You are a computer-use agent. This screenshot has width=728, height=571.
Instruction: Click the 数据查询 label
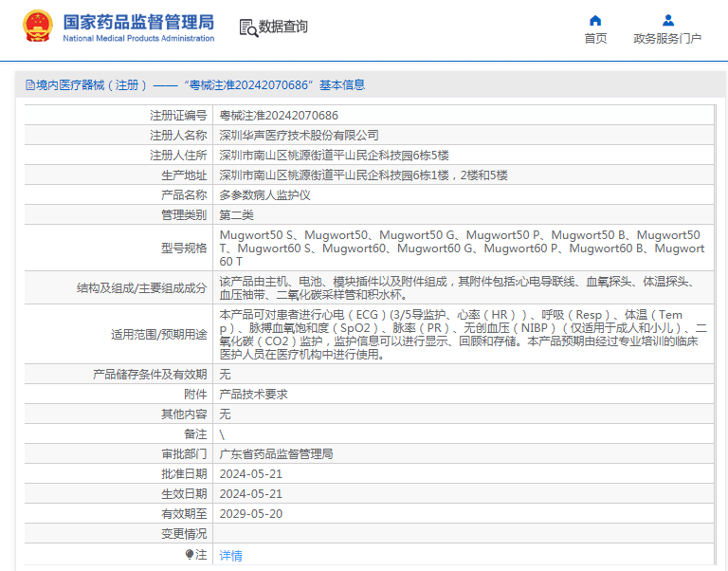[282, 27]
